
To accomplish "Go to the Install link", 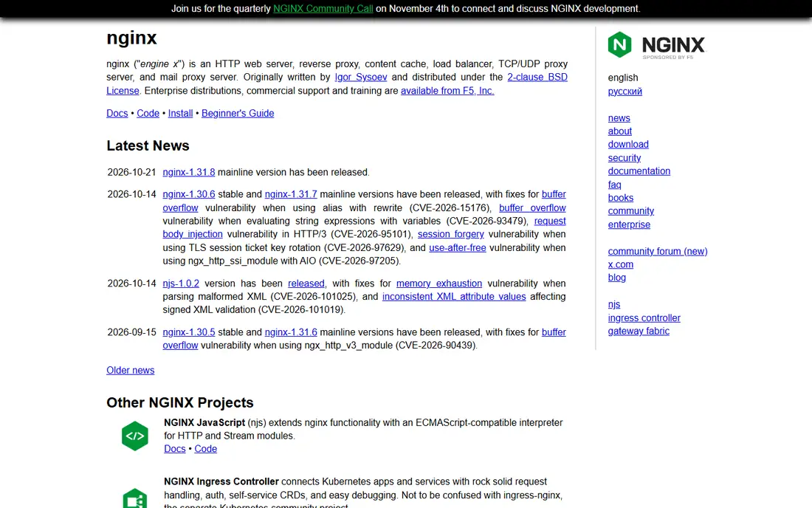I will (x=180, y=114).
